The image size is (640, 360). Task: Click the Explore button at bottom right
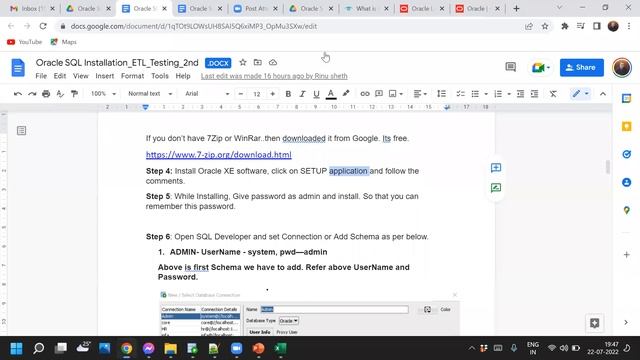point(595,323)
